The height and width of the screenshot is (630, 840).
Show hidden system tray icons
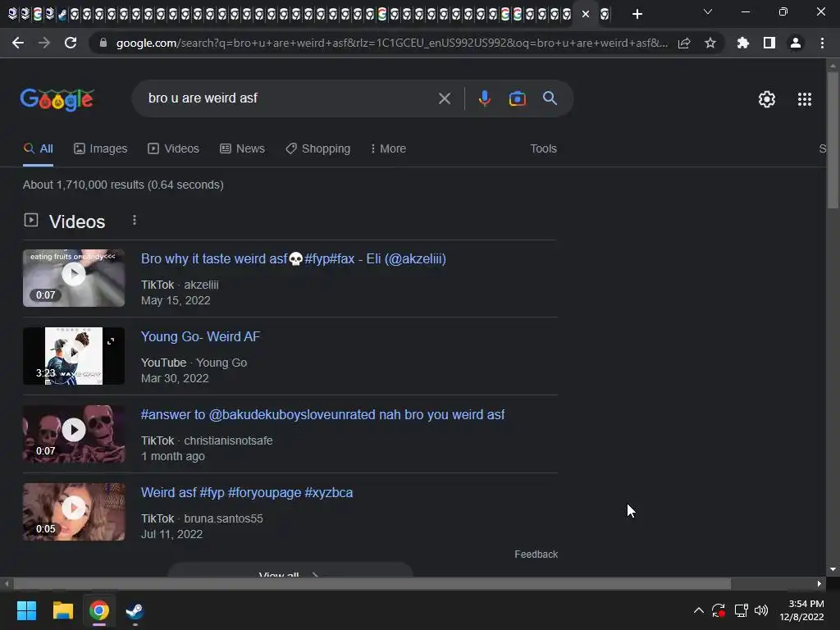click(x=699, y=610)
